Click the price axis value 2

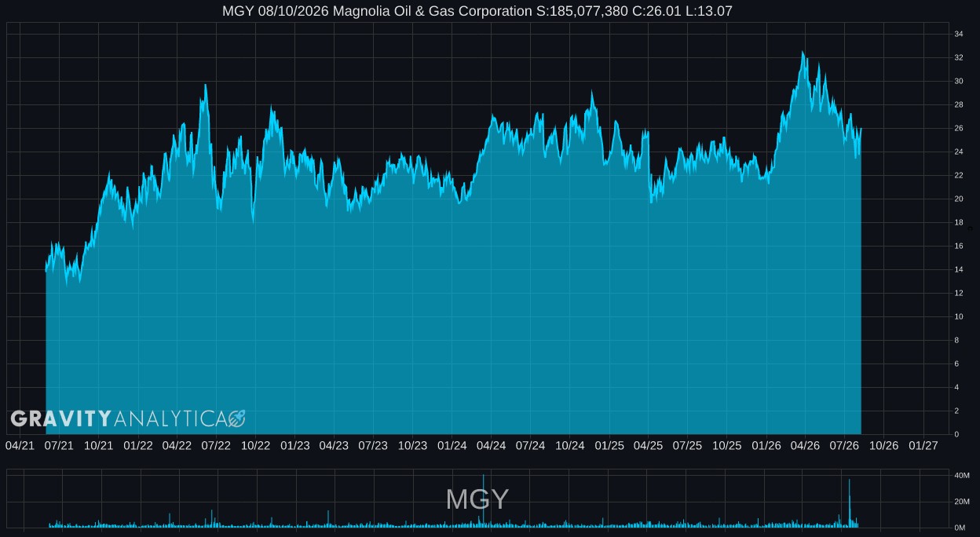956,411
